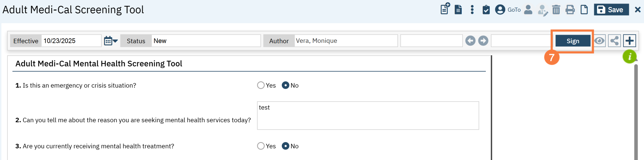
Task: Click the vertical scrollbar on the right
Action: [636, 113]
